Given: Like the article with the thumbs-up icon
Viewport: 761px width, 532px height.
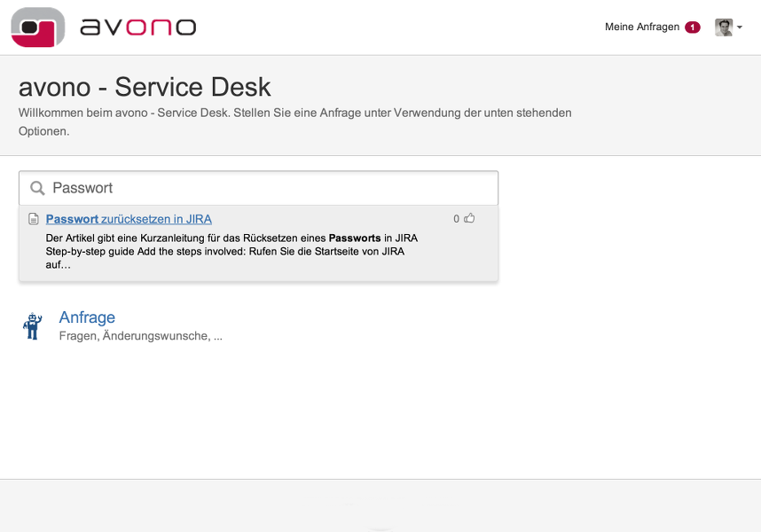Looking at the screenshot, I should (x=469, y=218).
